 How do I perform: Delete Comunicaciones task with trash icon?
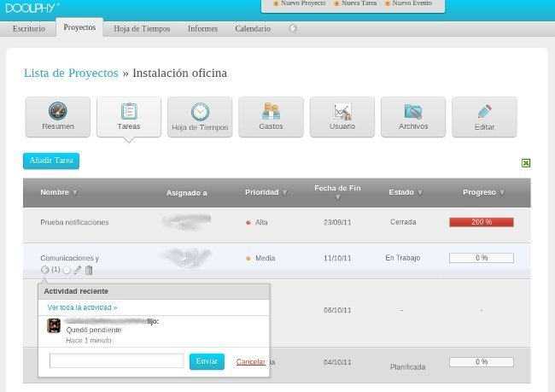tap(89, 271)
